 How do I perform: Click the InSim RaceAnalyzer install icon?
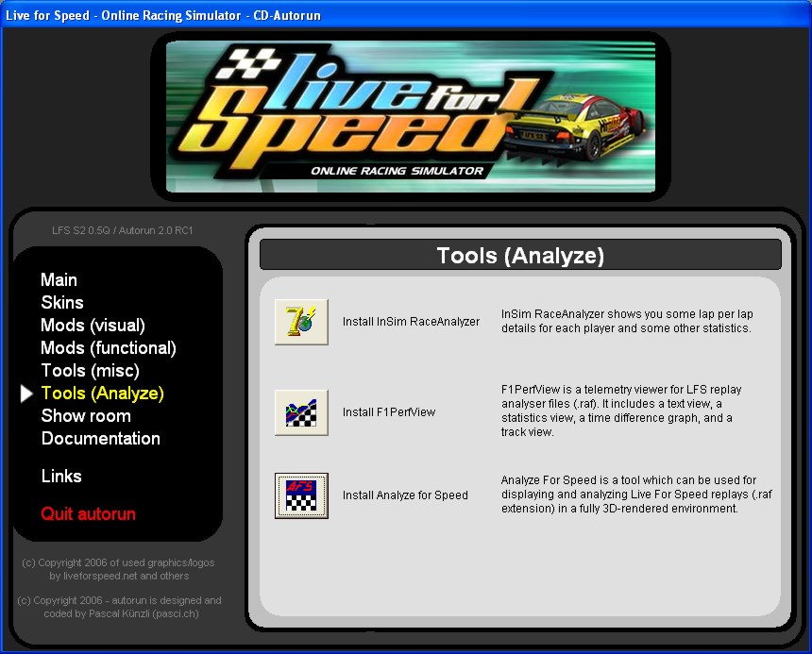301,322
